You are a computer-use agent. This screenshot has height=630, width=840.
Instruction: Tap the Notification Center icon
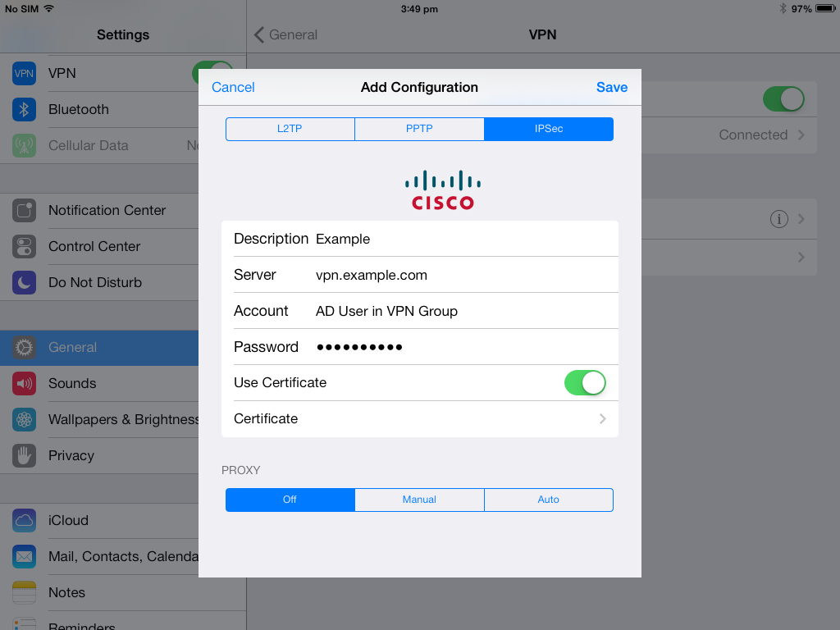coord(24,211)
